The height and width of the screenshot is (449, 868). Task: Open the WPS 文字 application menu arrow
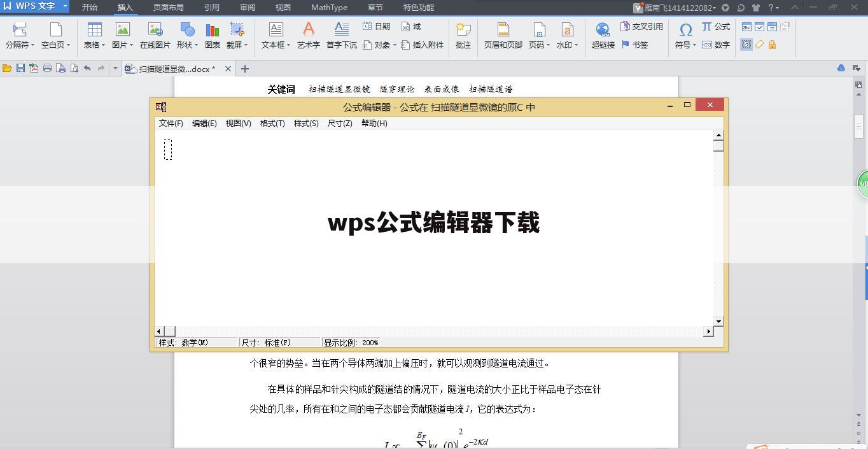point(65,6)
